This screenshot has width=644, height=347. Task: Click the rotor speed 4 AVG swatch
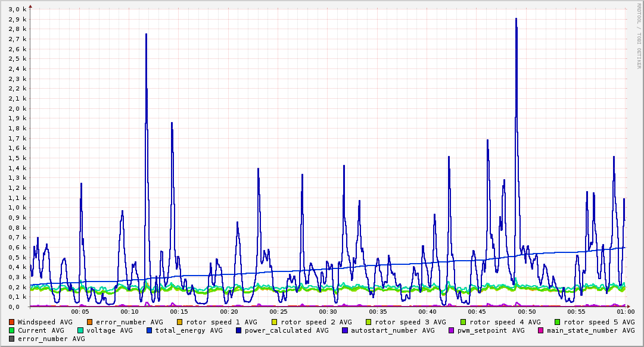(x=463, y=323)
